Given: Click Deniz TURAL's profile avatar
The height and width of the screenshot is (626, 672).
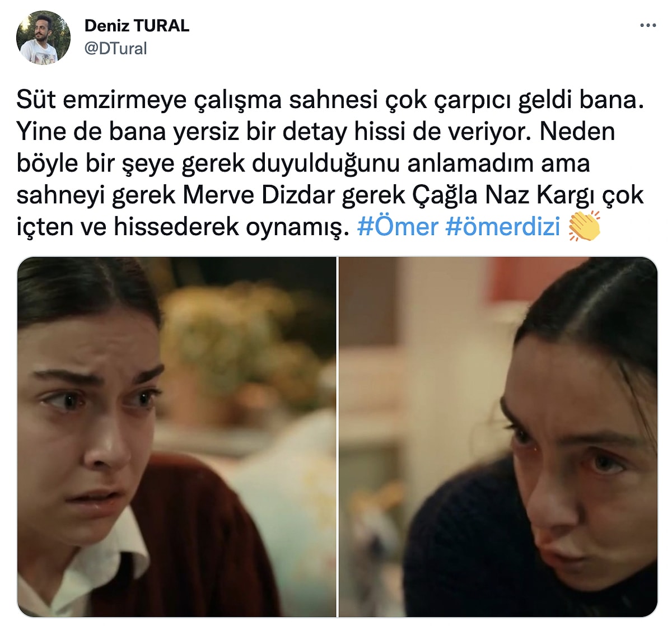Looking at the screenshot, I should point(44,37).
